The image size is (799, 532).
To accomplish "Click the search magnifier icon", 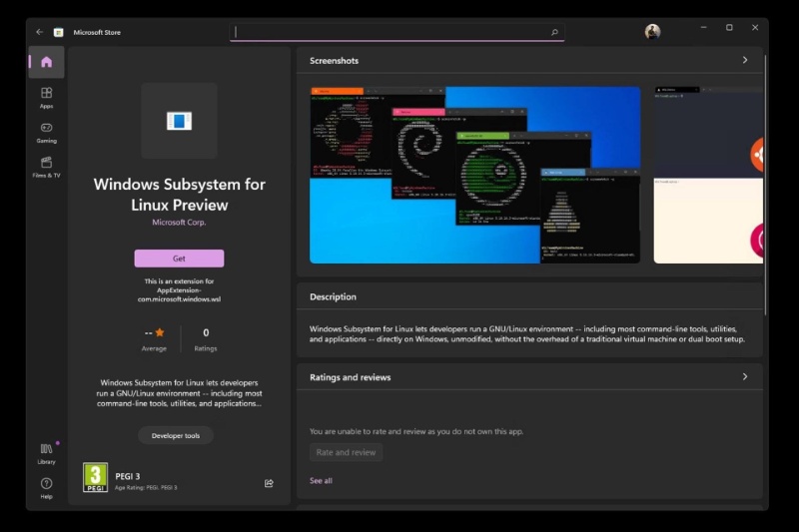I will click(x=554, y=32).
